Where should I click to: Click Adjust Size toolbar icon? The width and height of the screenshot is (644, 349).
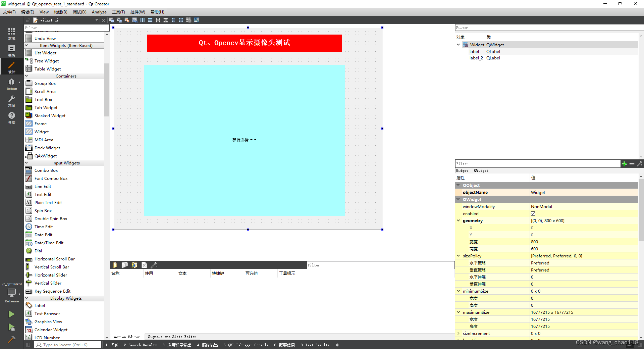pos(197,20)
